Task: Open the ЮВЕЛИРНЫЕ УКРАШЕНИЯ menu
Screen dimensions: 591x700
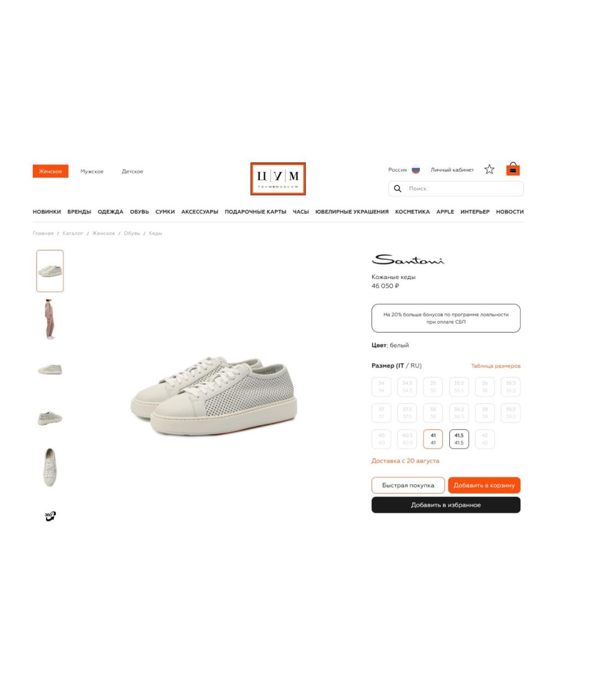Action: (x=352, y=212)
